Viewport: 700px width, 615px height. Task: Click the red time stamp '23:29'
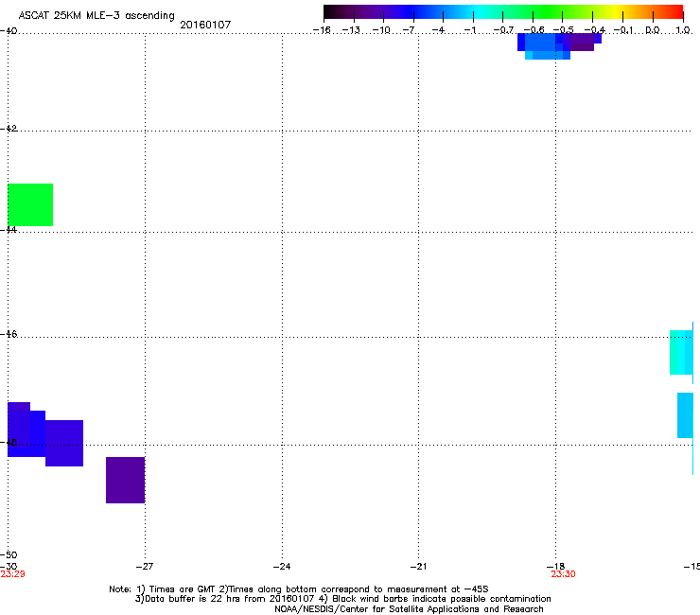pos(12,574)
